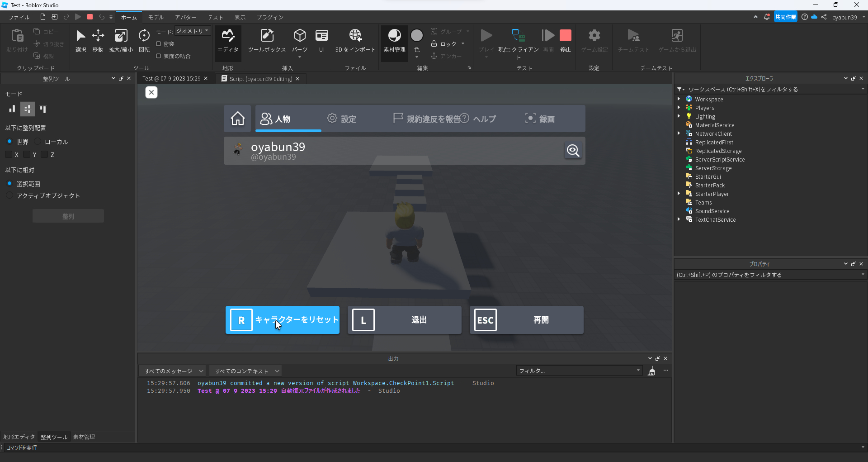Expand the Players tree node
Screen dimensions: 868x462
679,108
